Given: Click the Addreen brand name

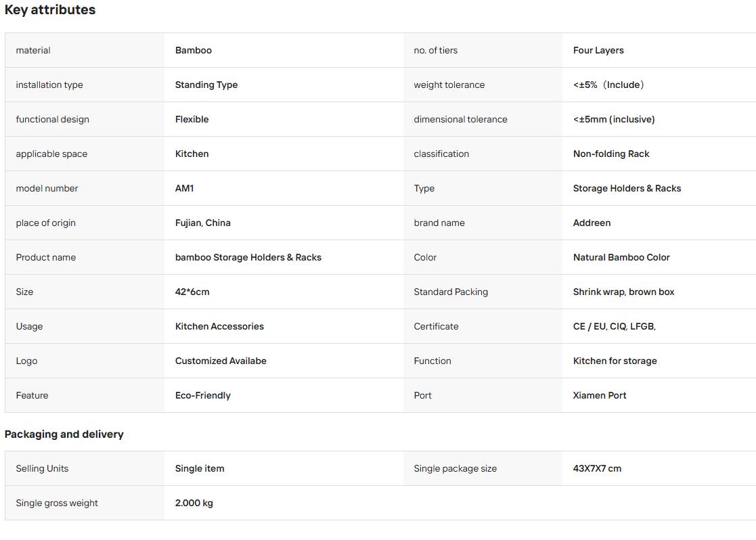Looking at the screenshot, I should point(592,223).
